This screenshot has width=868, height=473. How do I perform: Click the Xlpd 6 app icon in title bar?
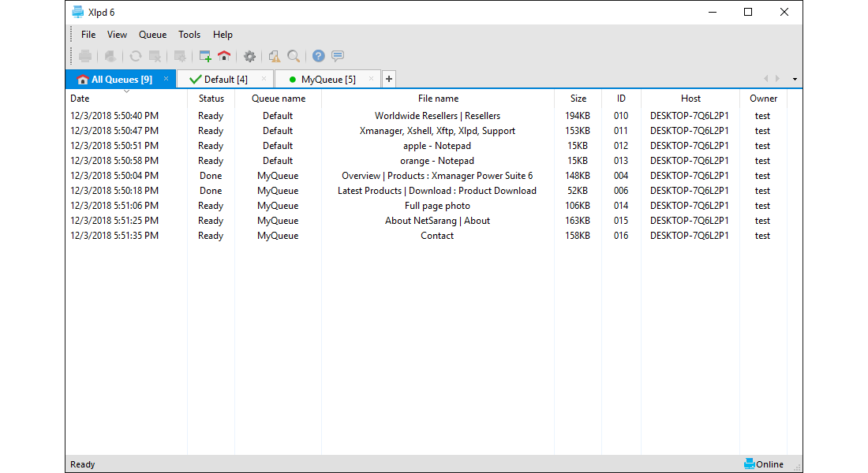pos(78,12)
